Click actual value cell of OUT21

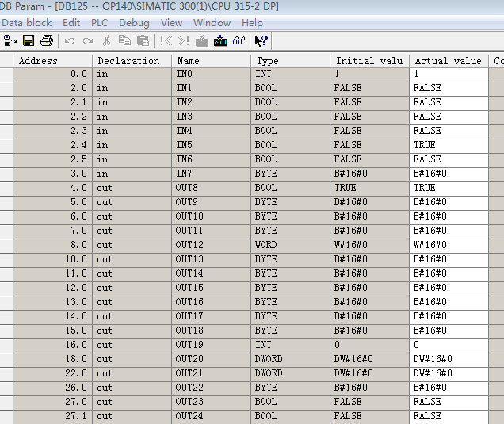(x=449, y=373)
